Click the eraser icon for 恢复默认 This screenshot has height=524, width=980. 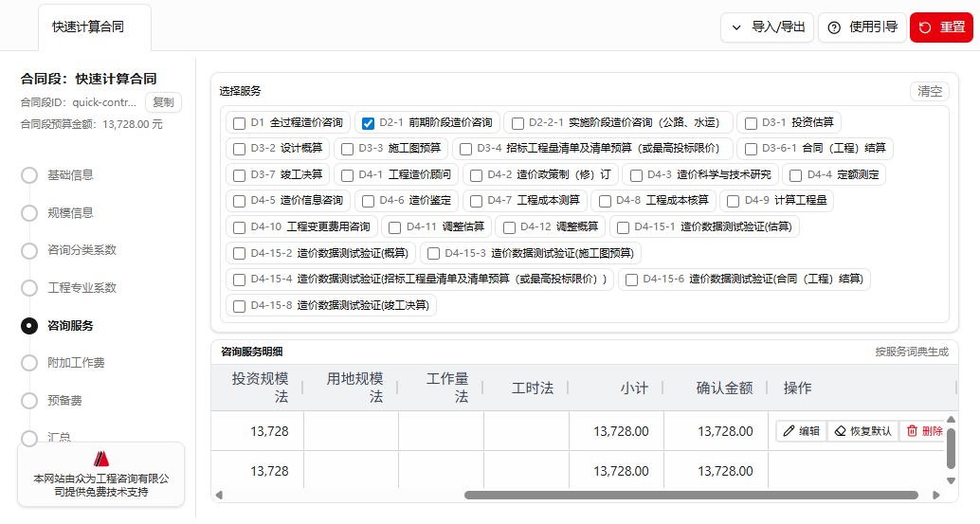click(x=840, y=431)
